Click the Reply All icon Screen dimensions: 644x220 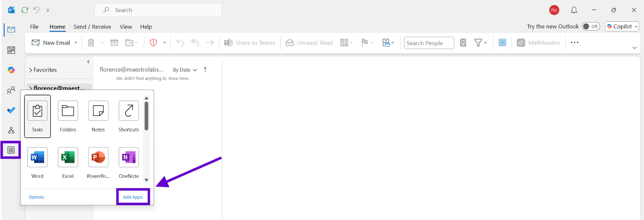(x=195, y=43)
